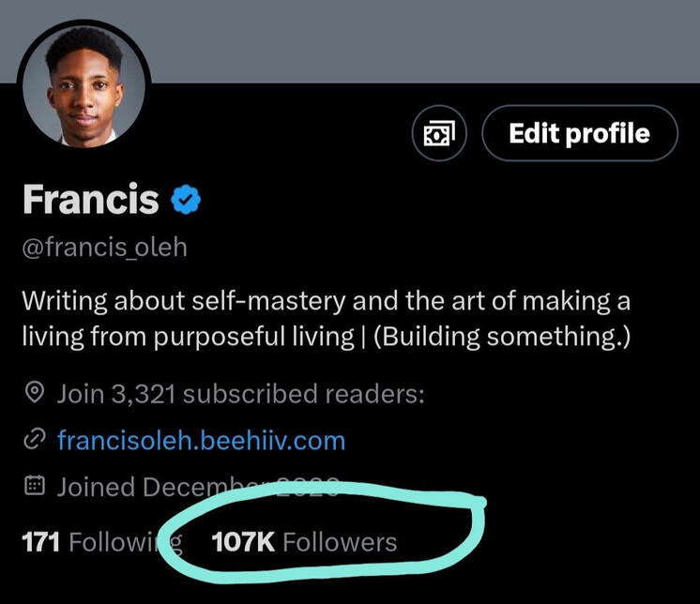This screenshot has width=700, height=604.
Task: Click the location pin icon
Action: 34,394
